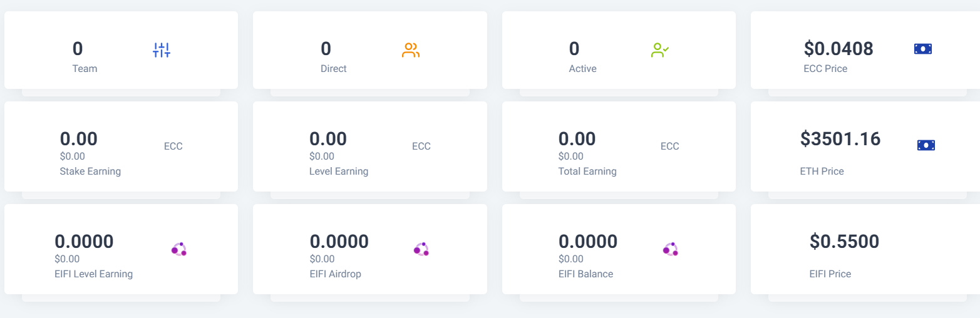Click the Total Earning label
This screenshot has height=318, width=980.
pyautogui.click(x=587, y=172)
